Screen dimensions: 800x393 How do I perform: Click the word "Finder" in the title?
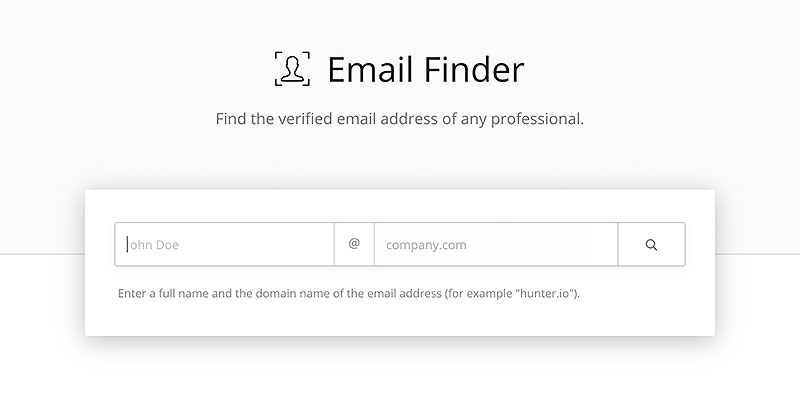(x=473, y=69)
